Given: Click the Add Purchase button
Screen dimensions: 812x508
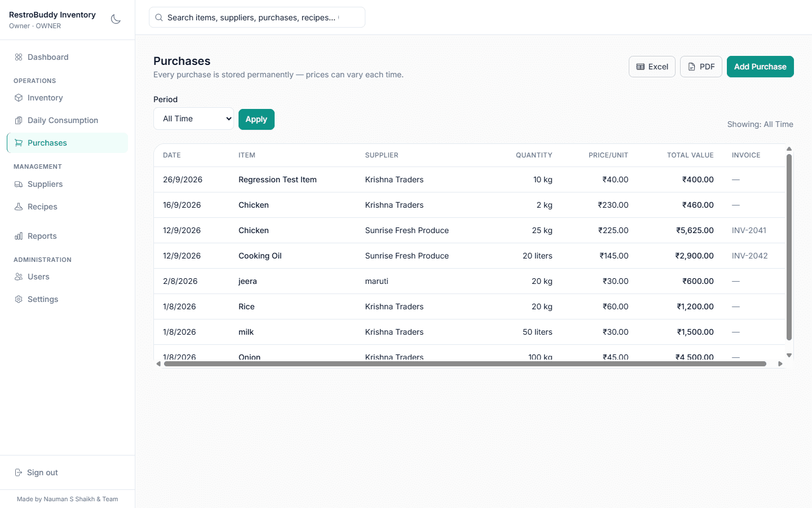Looking at the screenshot, I should click(760, 67).
